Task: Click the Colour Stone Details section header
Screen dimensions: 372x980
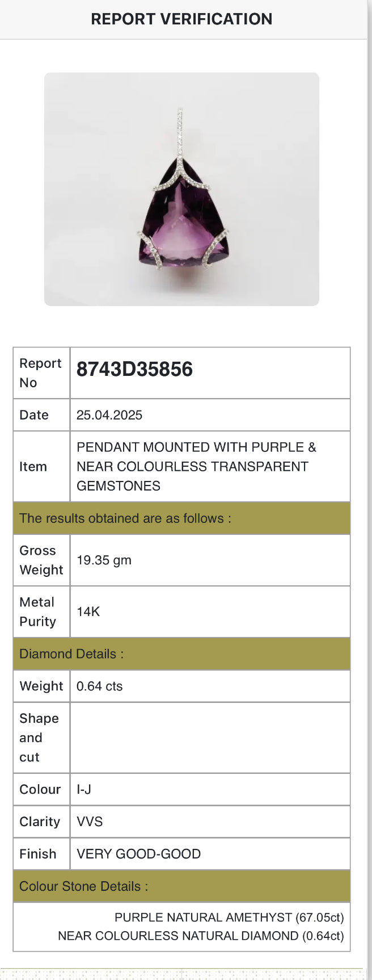Action: coord(83,886)
